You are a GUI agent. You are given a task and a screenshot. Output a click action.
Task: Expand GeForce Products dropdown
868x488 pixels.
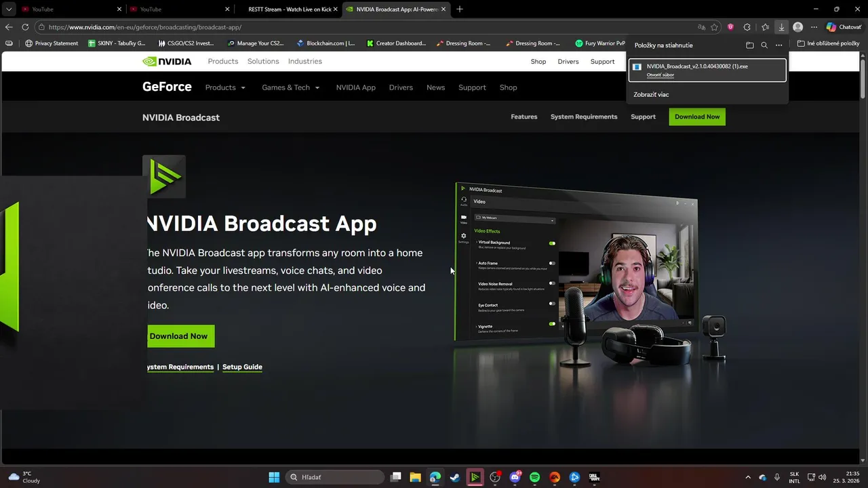225,87
